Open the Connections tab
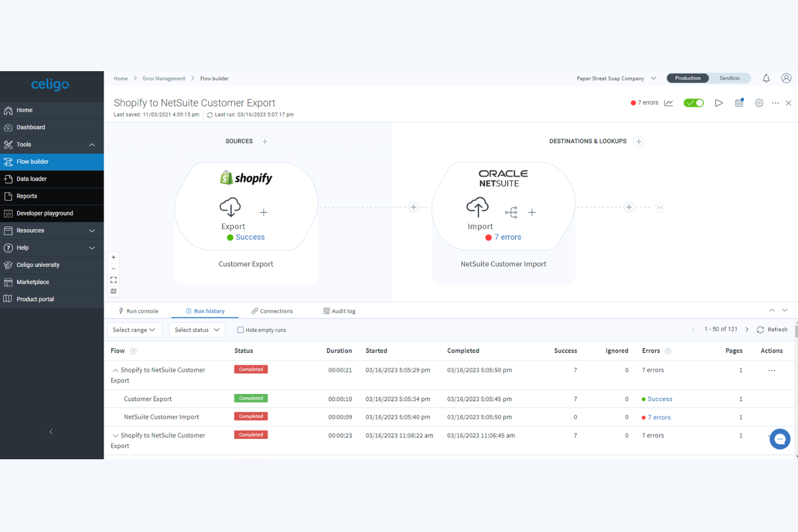Image resolution: width=798 pixels, height=532 pixels. pos(272,311)
